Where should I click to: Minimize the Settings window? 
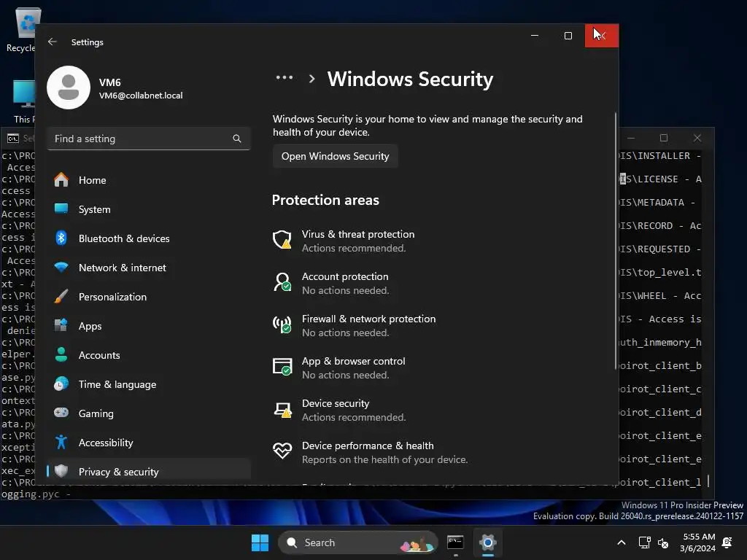(535, 36)
